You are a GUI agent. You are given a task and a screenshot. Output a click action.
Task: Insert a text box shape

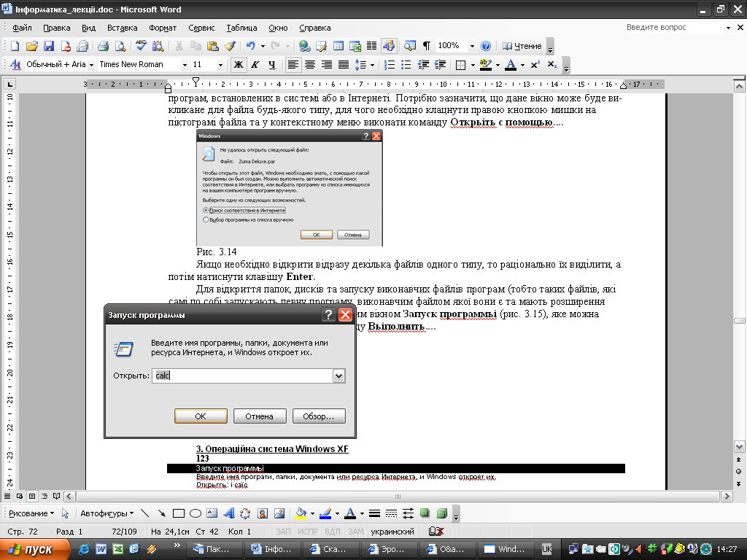tap(212, 513)
